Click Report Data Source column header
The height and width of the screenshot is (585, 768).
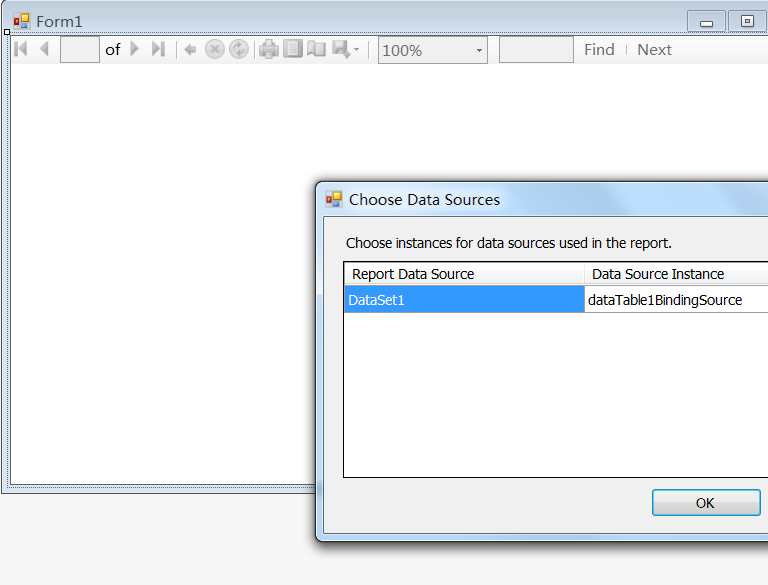point(464,274)
